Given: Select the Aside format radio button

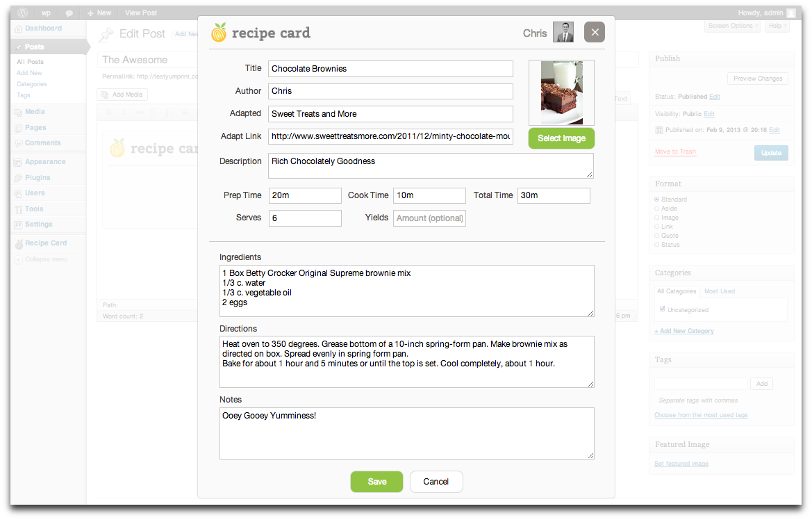Looking at the screenshot, I should pos(656,209).
